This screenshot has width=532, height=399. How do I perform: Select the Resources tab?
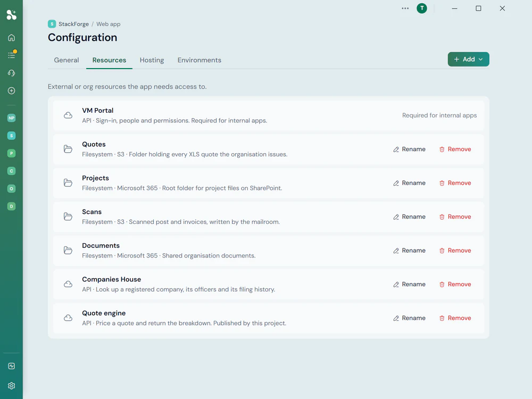point(109,60)
